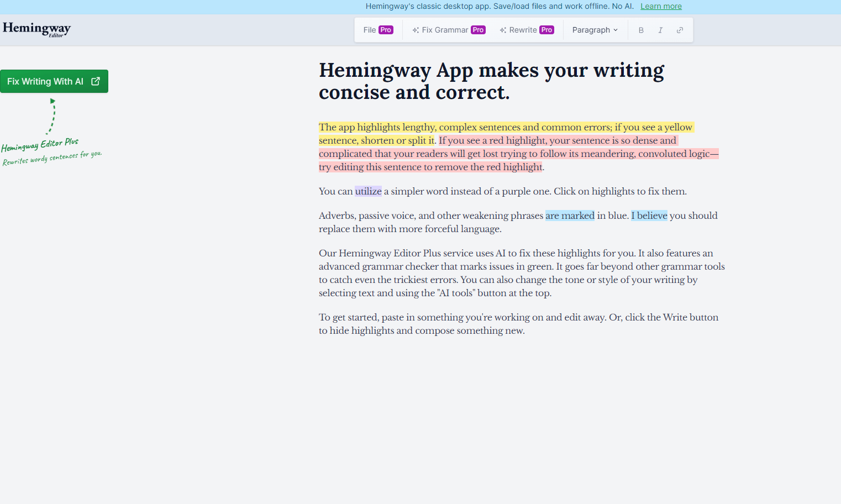Click the sparkle icon beside Fix Grammar
The height and width of the screenshot is (504, 841).
pos(416,30)
